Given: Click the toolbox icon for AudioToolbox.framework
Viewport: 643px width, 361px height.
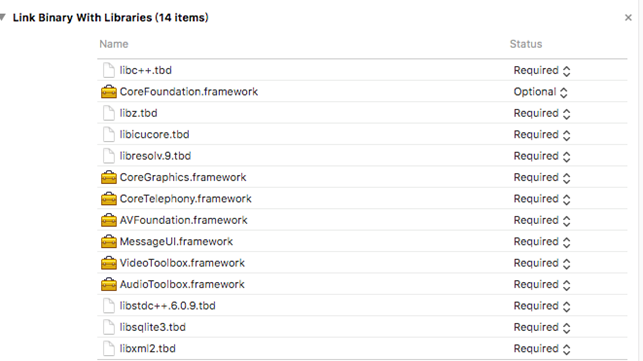Looking at the screenshot, I should tap(109, 284).
